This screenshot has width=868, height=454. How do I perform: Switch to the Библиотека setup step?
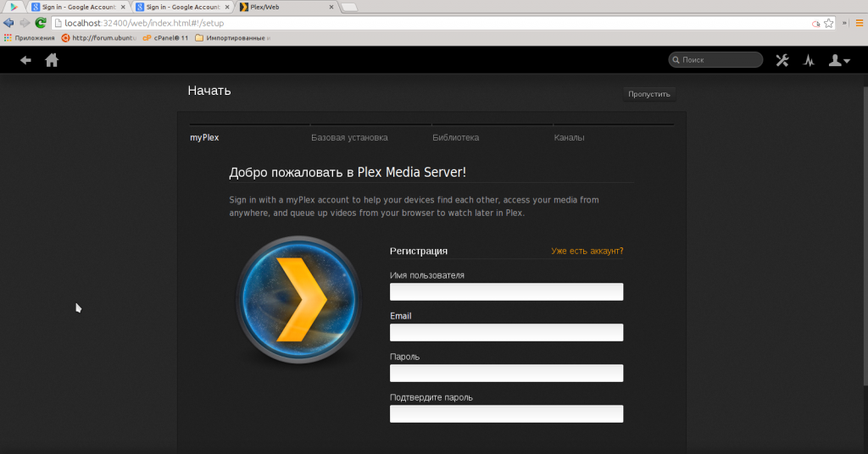point(455,137)
